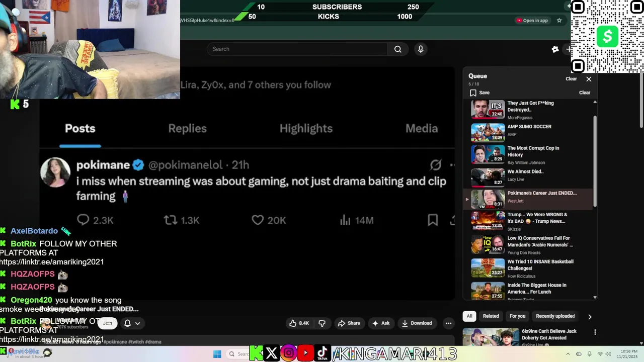Play the AMP SUMO SOCCER queue thumbnail
Image resolution: width=644 pixels, height=362 pixels.
coord(488,133)
